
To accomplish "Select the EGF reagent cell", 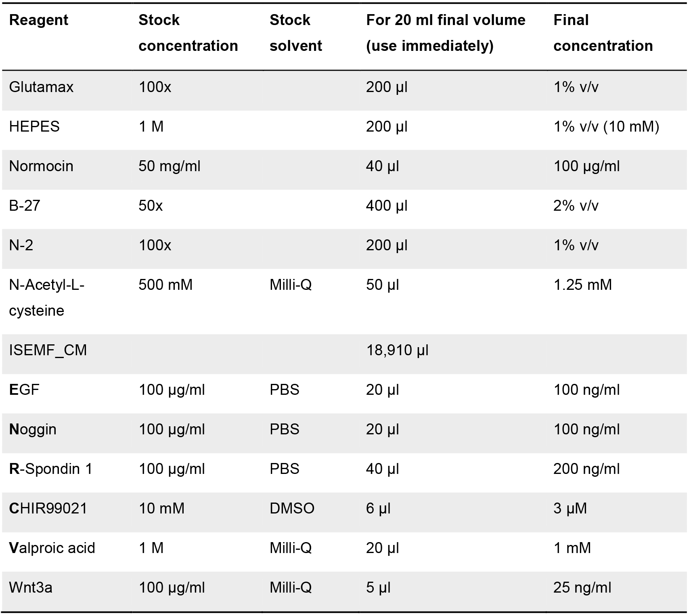I will [x=24, y=390].
